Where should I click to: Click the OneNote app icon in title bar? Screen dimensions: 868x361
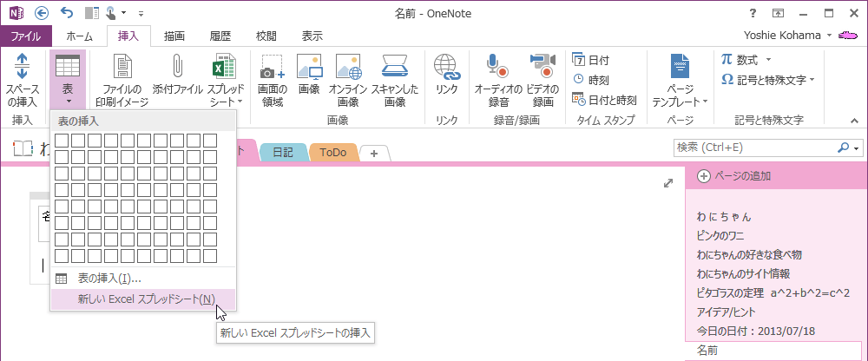pos(16,13)
